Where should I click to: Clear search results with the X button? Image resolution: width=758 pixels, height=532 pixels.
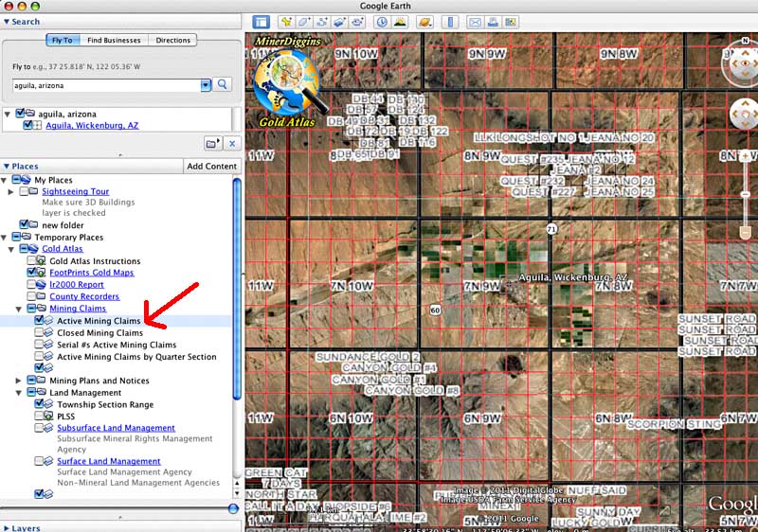click(232, 143)
